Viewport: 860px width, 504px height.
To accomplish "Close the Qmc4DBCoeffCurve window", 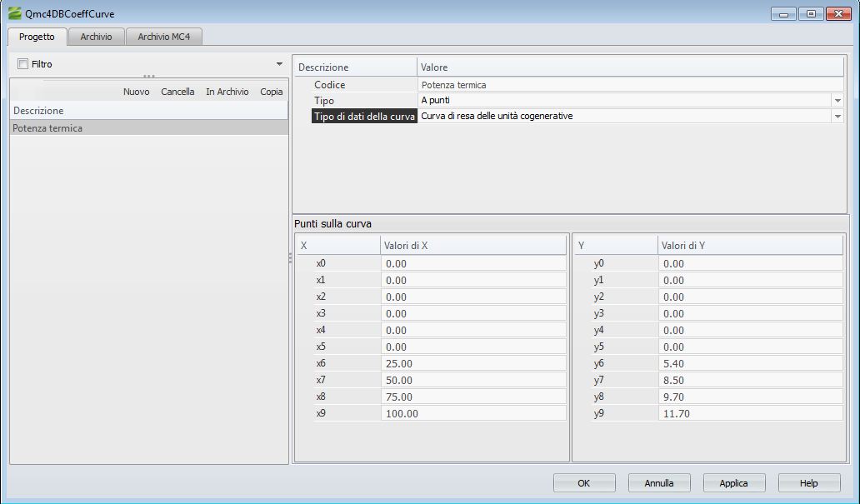I will (x=838, y=13).
